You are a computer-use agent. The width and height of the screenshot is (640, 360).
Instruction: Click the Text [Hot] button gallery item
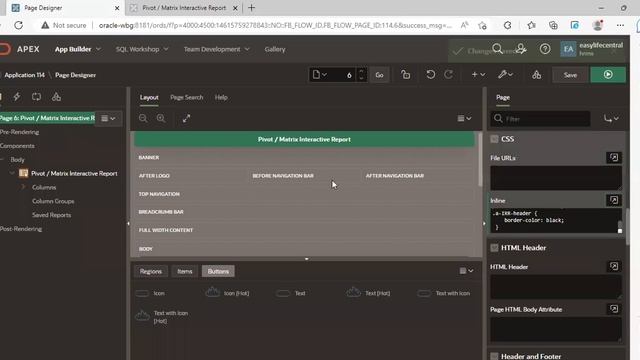368,293
